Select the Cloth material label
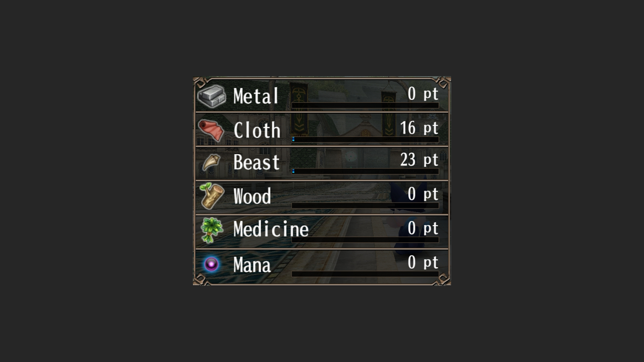Image resolution: width=644 pixels, height=362 pixels. pos(257,130)
